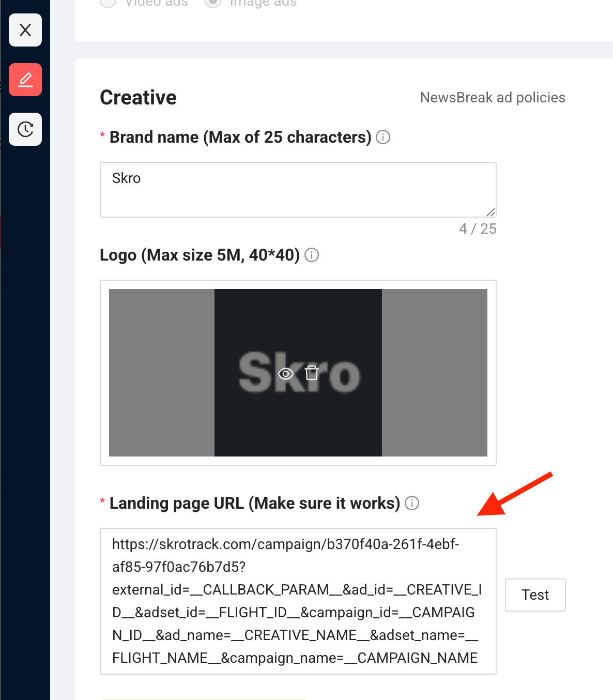Image resolution: width=613 pixels, height=700 pixels.
Task: Select the Image ads radio button
Action: [x=213, y=3]
